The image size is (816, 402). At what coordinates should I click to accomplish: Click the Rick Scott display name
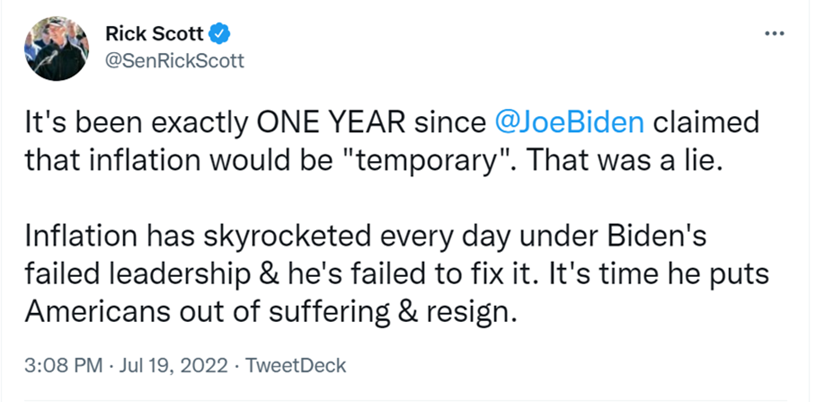click(155, 34)
